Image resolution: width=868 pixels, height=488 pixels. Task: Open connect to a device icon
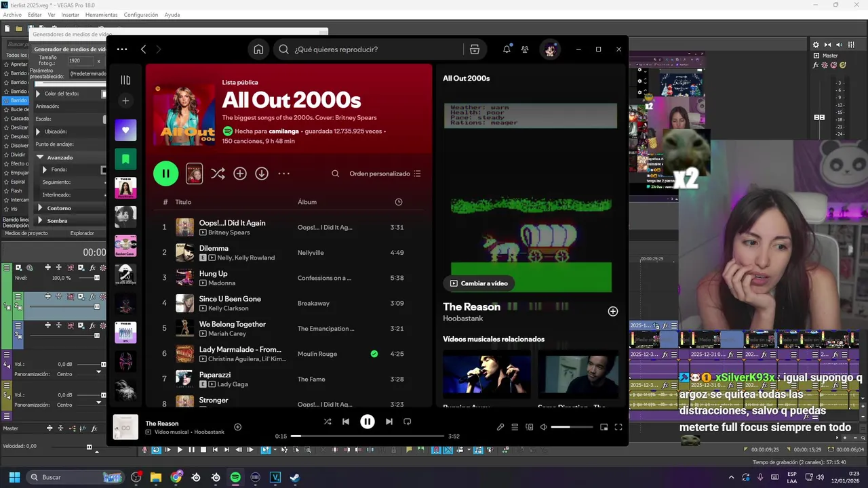pos(530,427)
